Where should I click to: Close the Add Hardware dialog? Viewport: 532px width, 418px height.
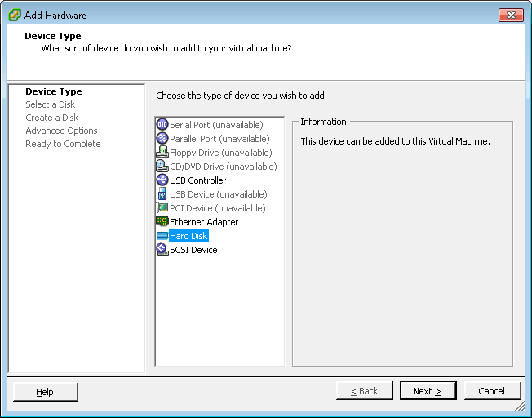click(x=511, y=15)
